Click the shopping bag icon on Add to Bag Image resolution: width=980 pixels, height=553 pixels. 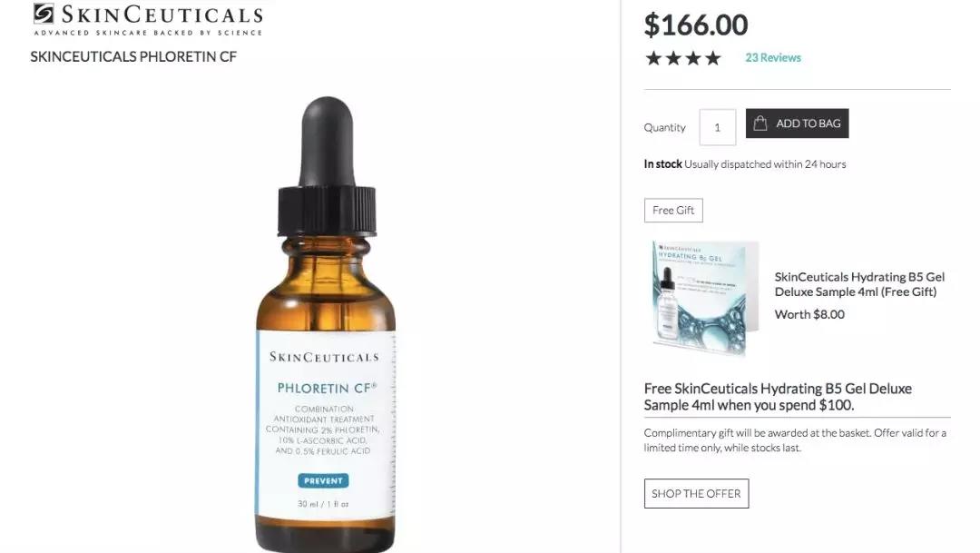(760, 123)
